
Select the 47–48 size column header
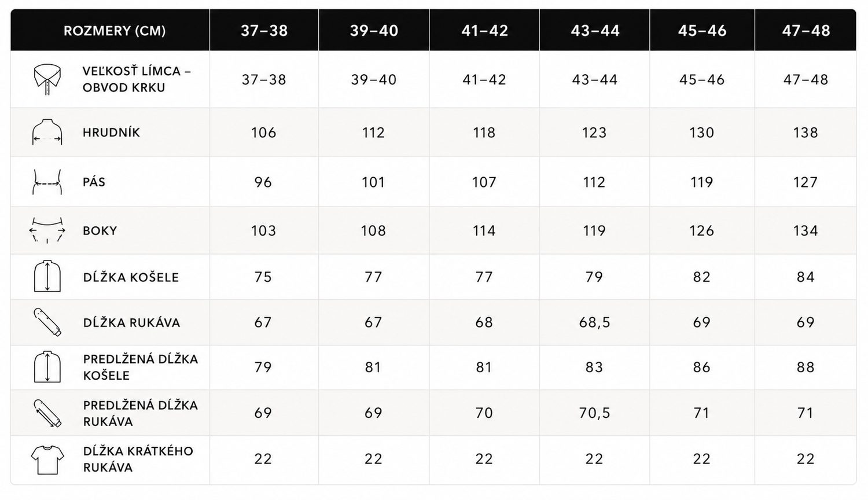coord(806,31)
